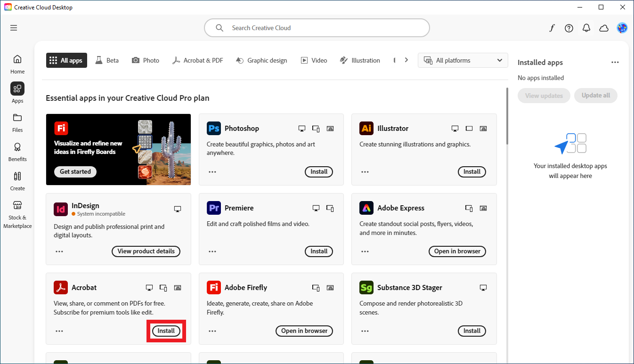Select the Graphic design tab

click(x=261, y=60)
